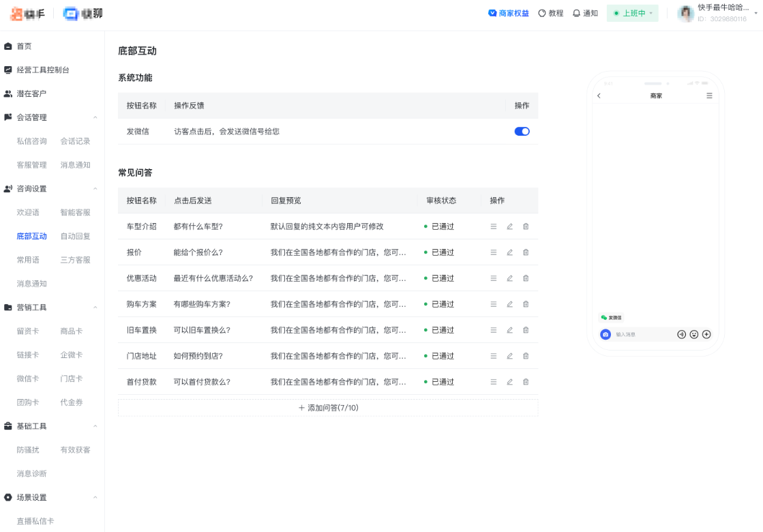763x532 pixels.
Task: Switch to 自动回复 in the sidebar
Action: click(x=74, y=236)
